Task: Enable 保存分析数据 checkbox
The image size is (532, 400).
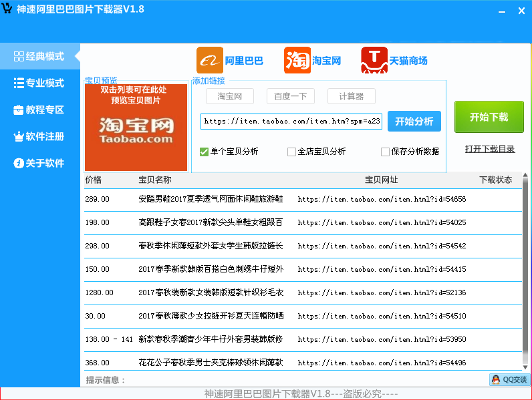Action: coord(385,152)
